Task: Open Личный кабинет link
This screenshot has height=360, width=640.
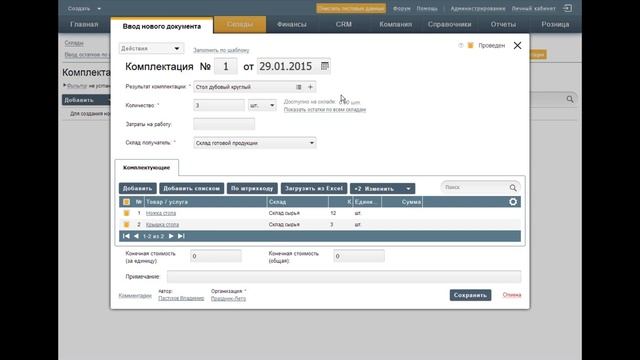Action: click(x=533, y=8)
